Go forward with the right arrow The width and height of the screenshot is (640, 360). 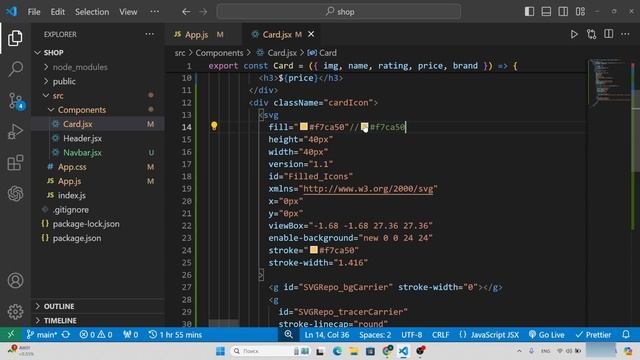pyautogui.click(x=203, y=12)
